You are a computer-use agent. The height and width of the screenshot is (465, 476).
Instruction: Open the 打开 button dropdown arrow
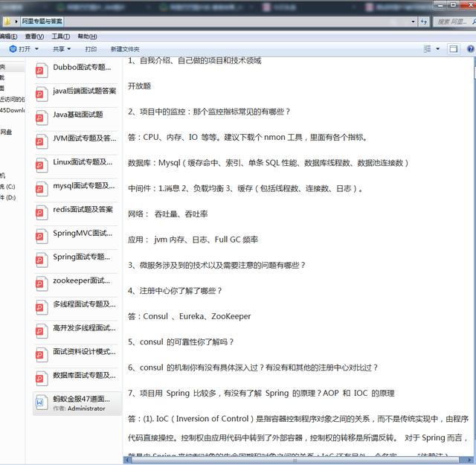[x=36, y=49]
